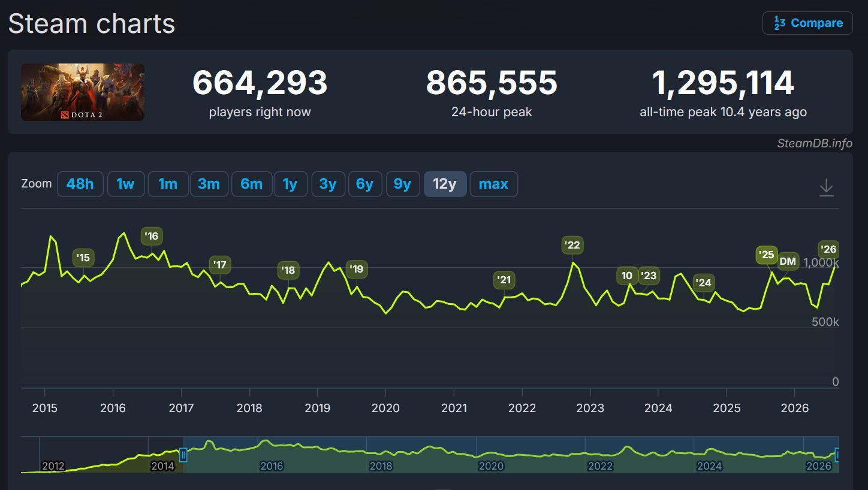Image resolution: width=868 pixels, height=490 pixels.
Task: Click the 10 event marker
Action: 627,276
